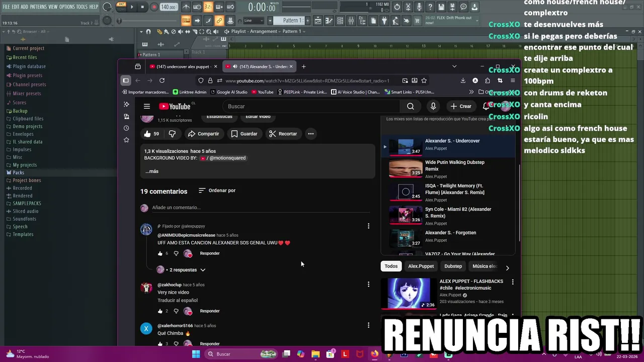Open browser downloads icon
Screen dimensions: 644x362
463,80
